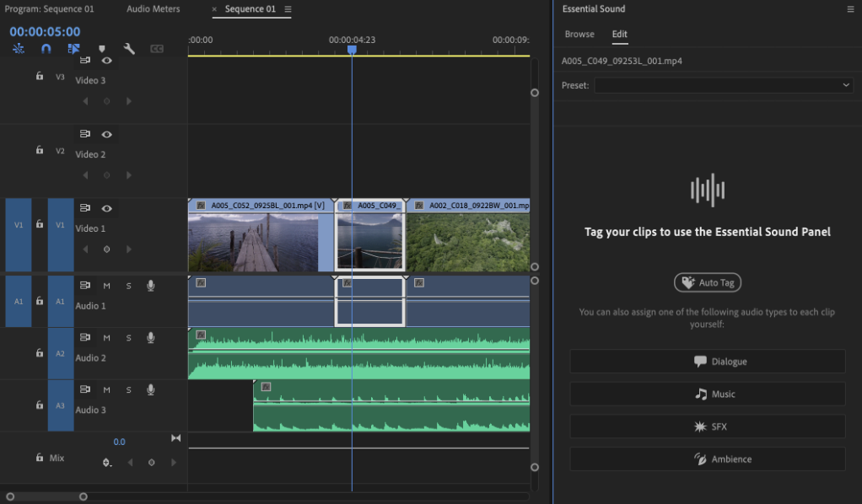
Task: Hide Video 1 output using its eye icon
Action: click(x=106, y=208)
